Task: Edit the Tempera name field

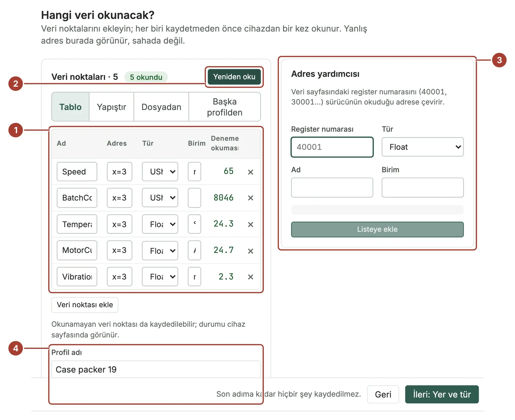Action: 77,224
